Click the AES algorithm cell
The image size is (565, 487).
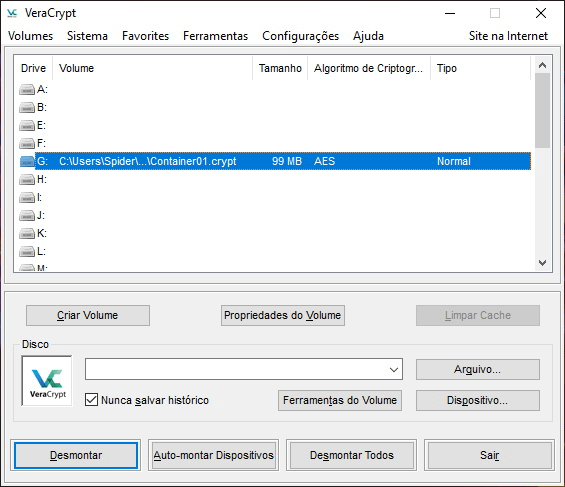click(x=324, y=161)
